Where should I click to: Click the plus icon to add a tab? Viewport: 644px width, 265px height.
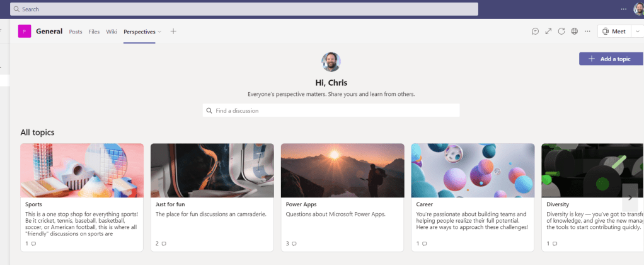(x=173, y=32)
